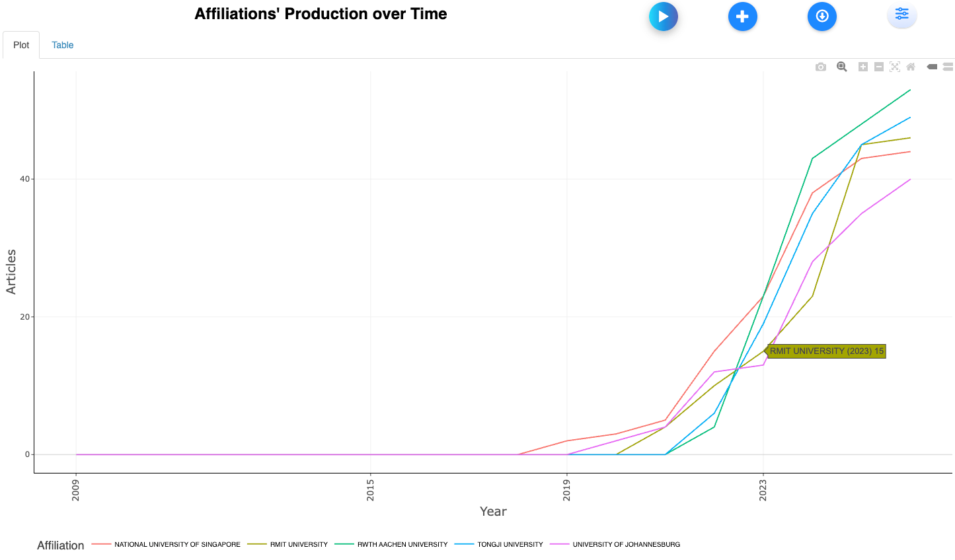Viewport: 955px width, 560px height.
Task: Click the autoscale icon in plot modebar
Action: tap(894, 67)
